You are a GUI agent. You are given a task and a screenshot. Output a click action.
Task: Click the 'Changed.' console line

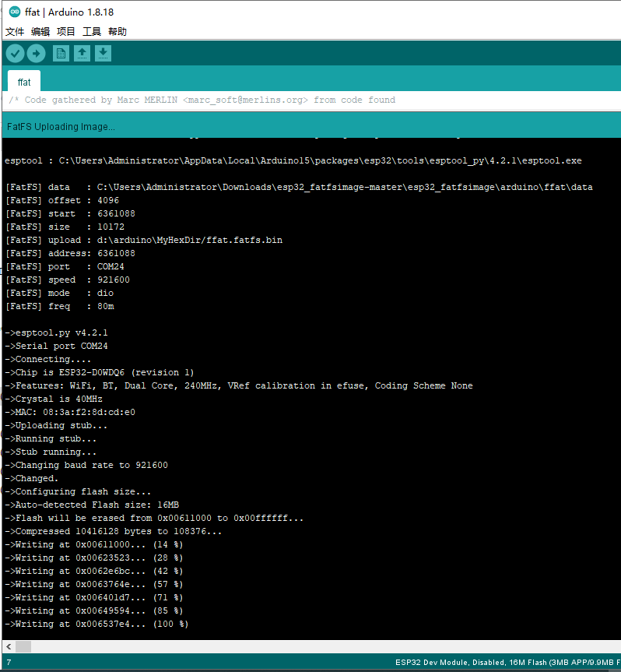[x=31, y=479]
